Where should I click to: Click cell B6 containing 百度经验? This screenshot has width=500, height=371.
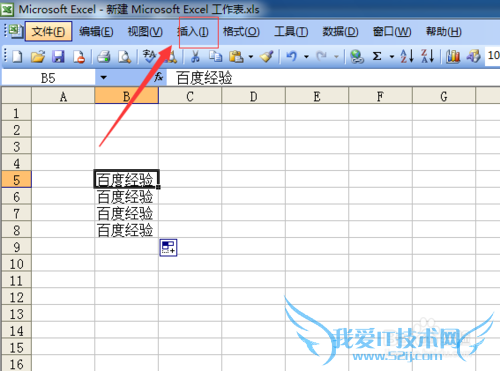(127, 197)
